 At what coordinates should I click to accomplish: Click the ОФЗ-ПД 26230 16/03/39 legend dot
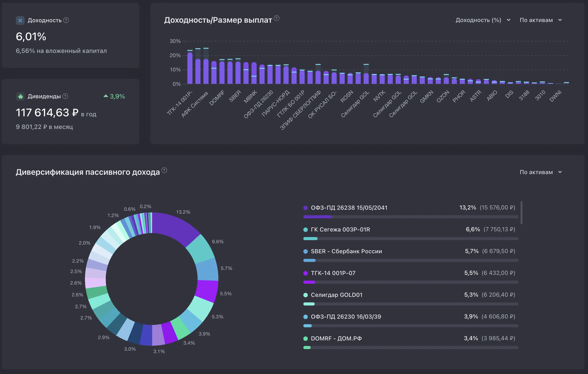(x=306, y=317)
